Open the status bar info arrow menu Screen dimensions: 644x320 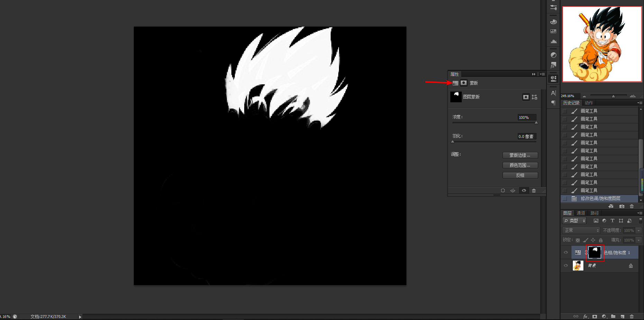point(80,317)
